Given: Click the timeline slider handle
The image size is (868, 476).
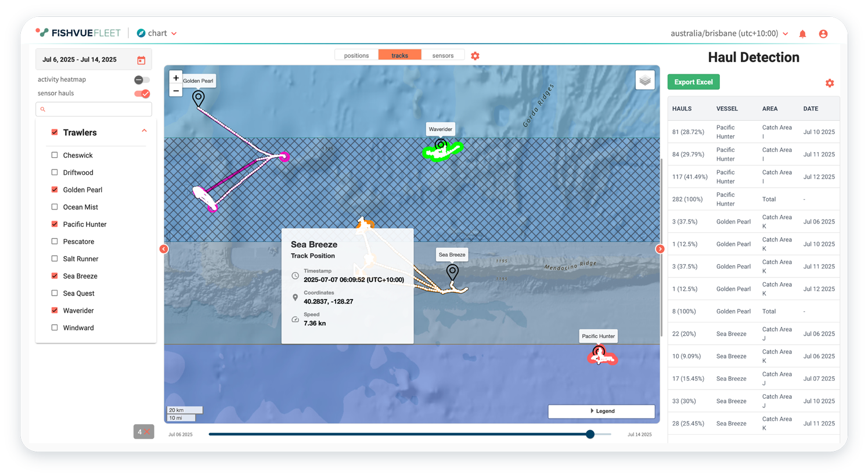Looking at the screenshot, I should click(x=590, y=434).
